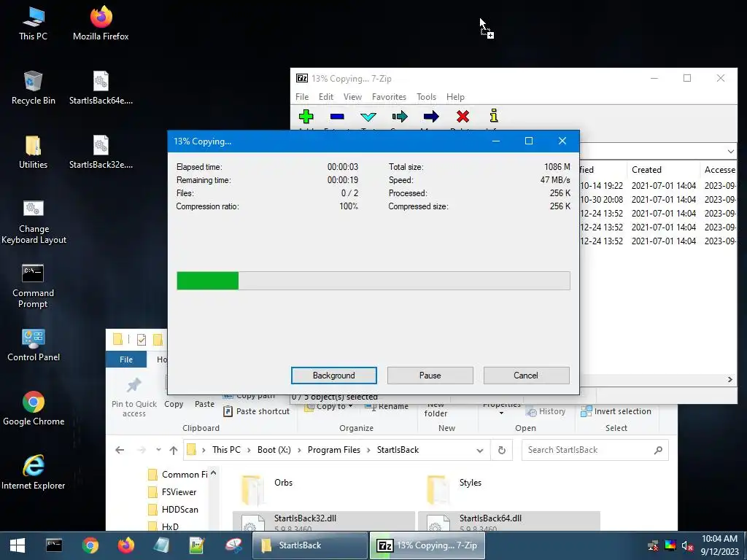
Task: Open the View menu in 7-Zip
Action: point(352,97)
